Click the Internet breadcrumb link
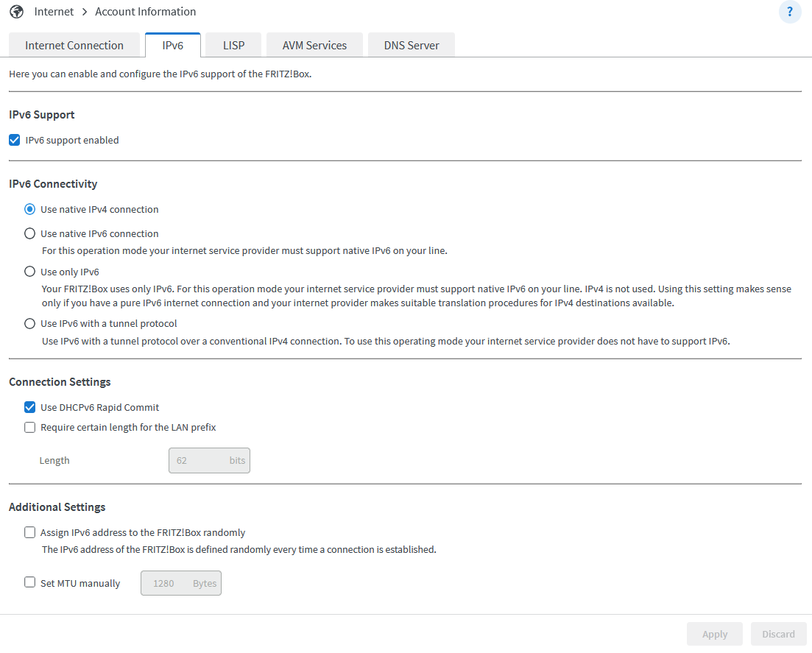Image resolution: width=812 pixels, height=653 pixels. point(54,12)
